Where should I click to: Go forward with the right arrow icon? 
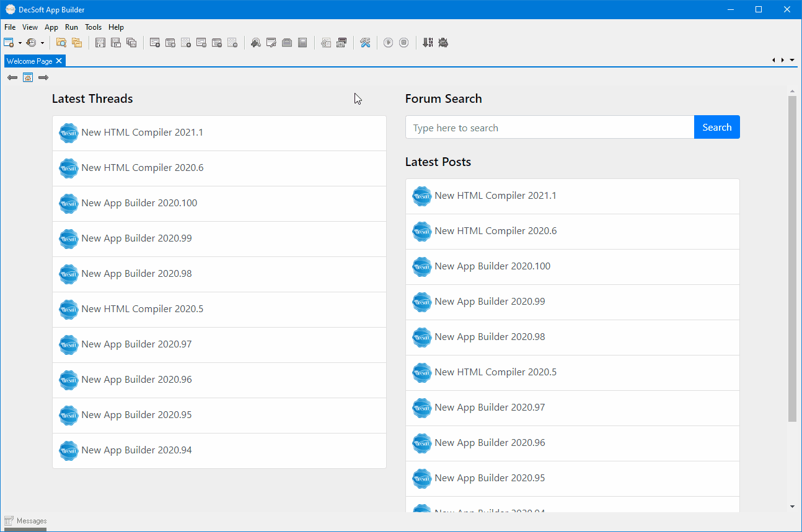pos(43,77)
